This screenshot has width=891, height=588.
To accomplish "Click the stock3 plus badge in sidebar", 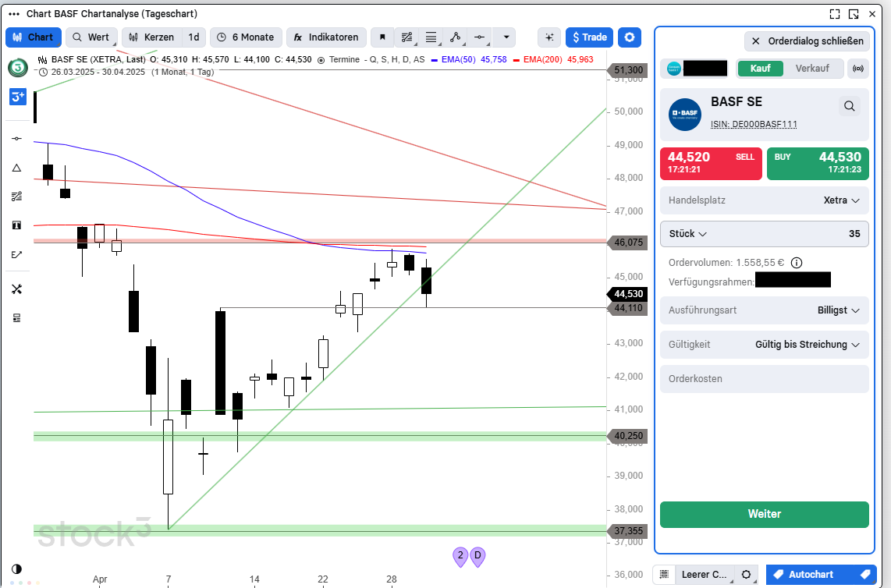I will click(18, 97).
